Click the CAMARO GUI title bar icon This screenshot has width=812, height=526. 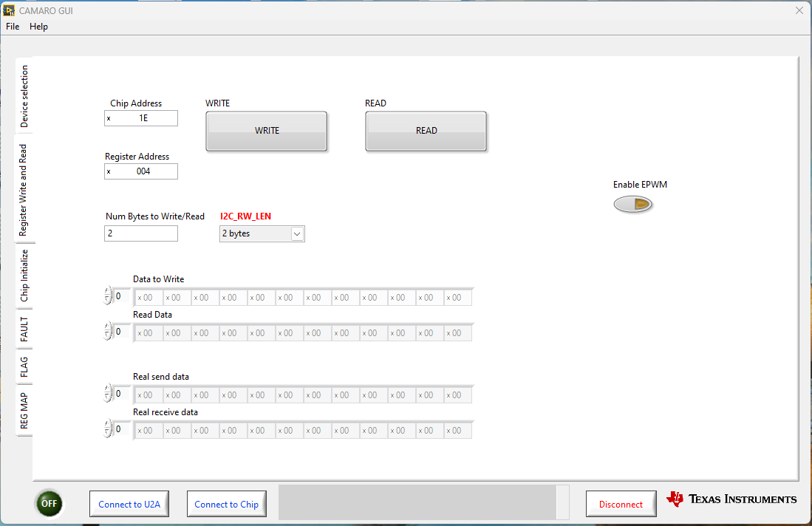pyautogui.click(x=8, y=10)
